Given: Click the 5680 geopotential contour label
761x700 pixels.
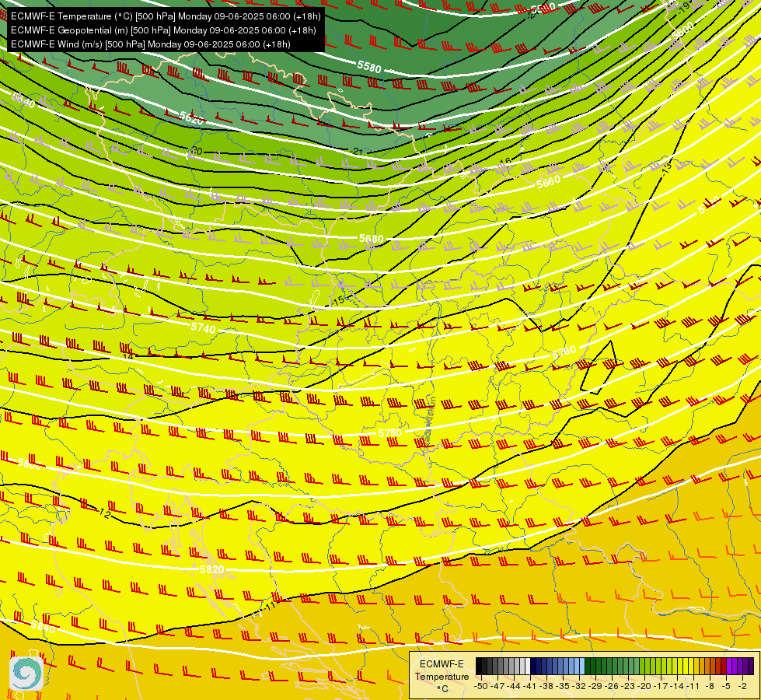Looking at the screenshot, I should pyautogui.click(x=372, y=239).
